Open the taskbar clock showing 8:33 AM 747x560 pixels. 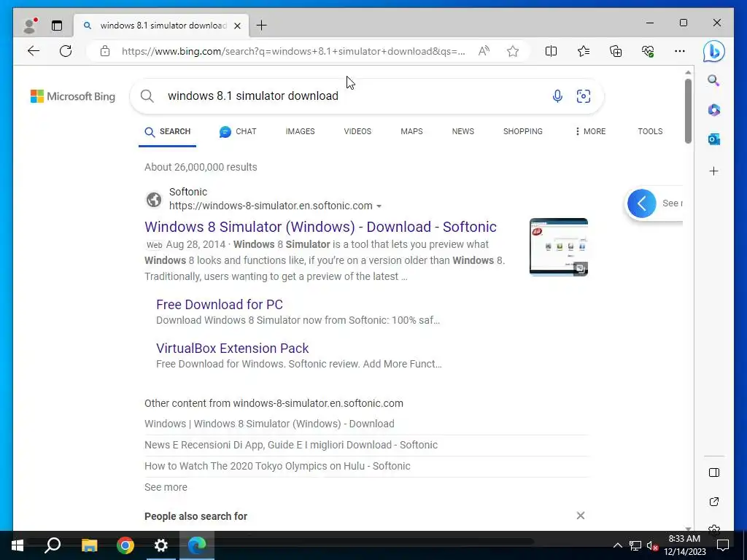click(x=684, y=545)
